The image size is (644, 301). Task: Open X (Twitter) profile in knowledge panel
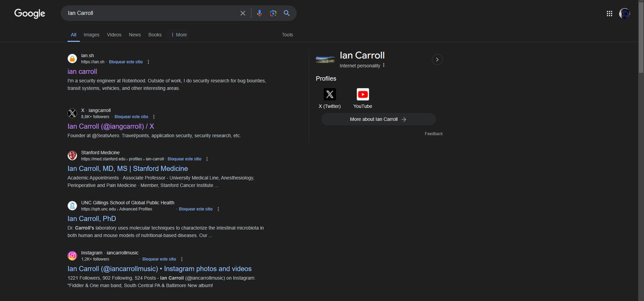(x=330, y=98)
